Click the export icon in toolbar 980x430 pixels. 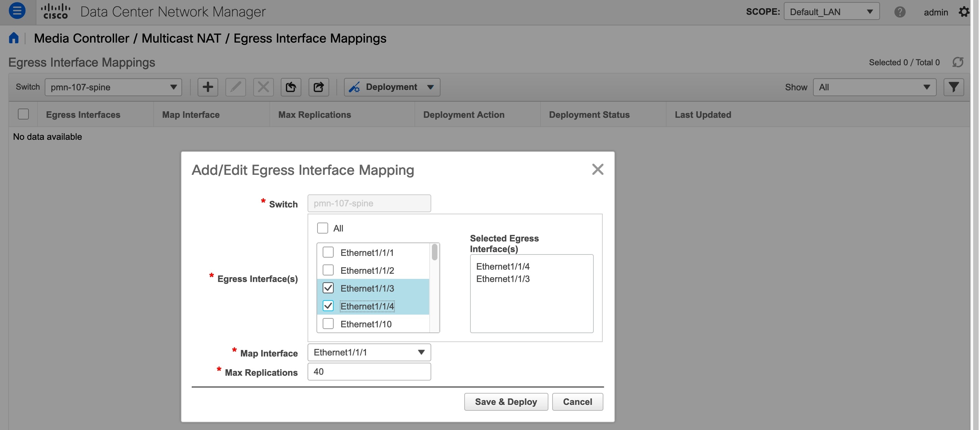(x=319, y=87)
